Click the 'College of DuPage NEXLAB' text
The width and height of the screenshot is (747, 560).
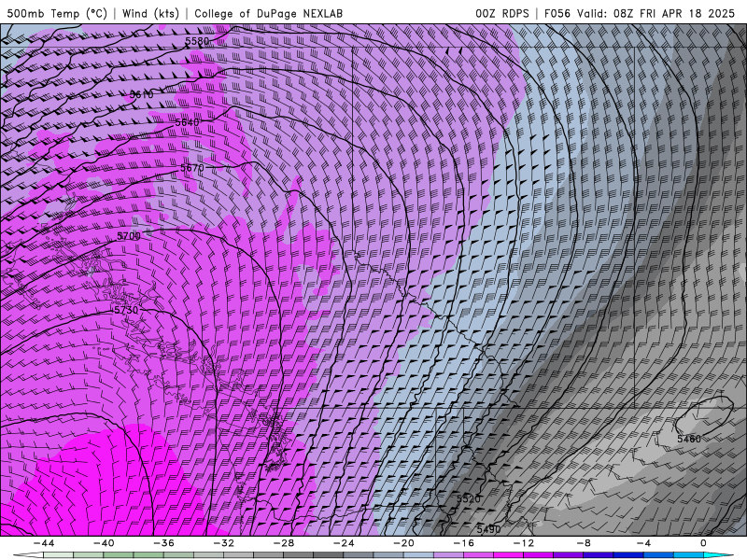[268, 13]
